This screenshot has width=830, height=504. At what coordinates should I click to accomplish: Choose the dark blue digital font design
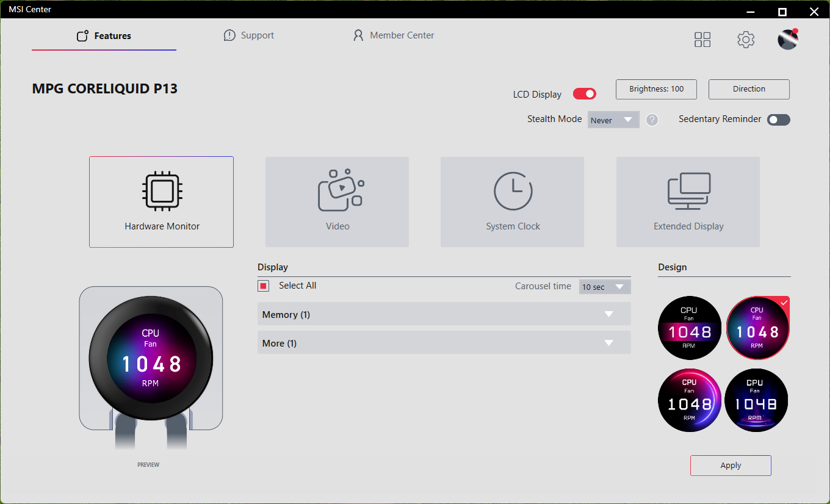pos(756,400)
